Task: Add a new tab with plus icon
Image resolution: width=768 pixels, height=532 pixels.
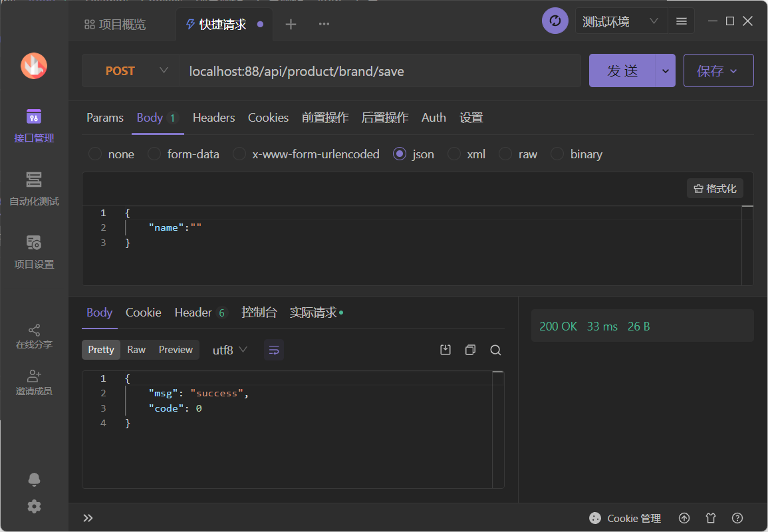Action: pyautogui.click(x=291, y=24)
